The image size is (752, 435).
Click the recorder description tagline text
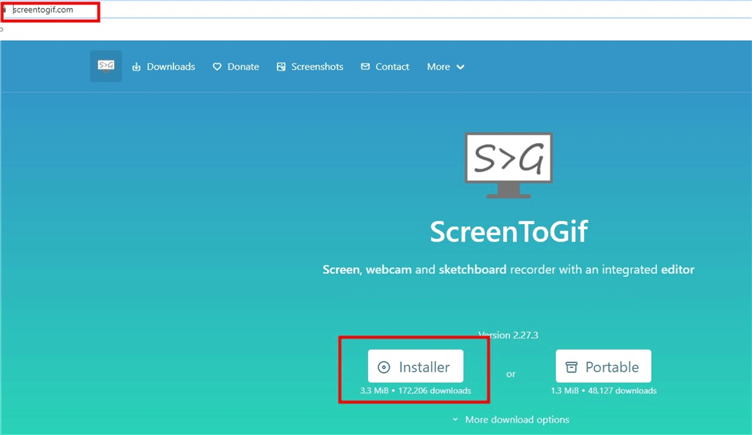click(x=508, y=270)
